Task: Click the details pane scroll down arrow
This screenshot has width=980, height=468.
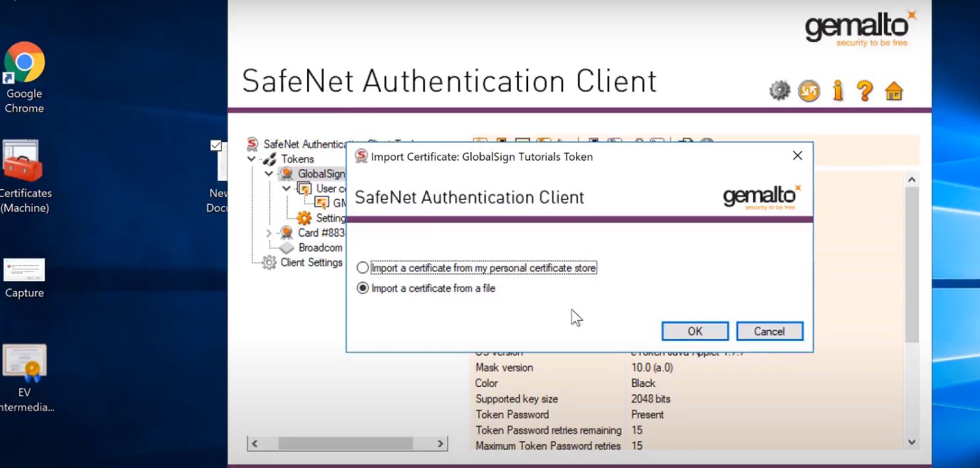Action: click(x=912, y=442)
